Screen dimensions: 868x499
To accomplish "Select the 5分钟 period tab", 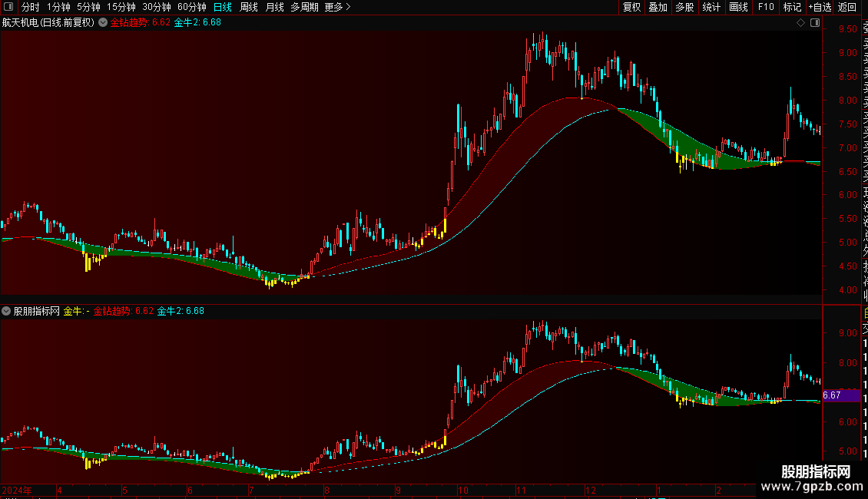I will click(x=88, y=7).
